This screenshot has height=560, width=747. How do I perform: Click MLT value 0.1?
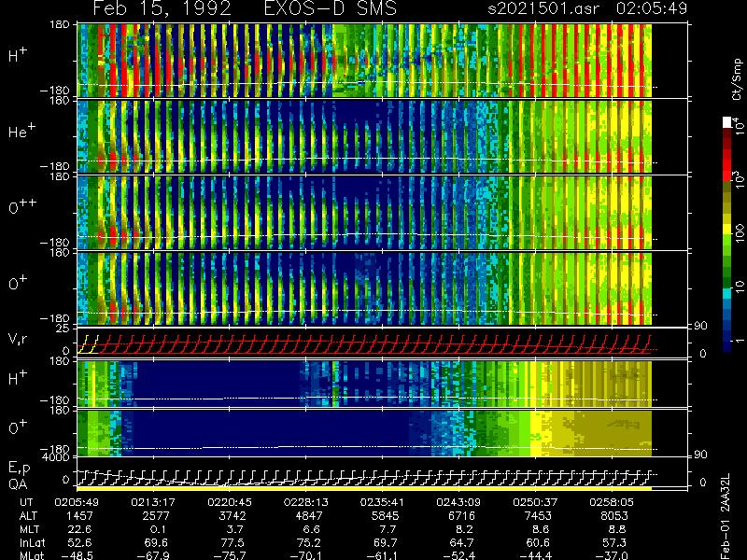point(158,529)
